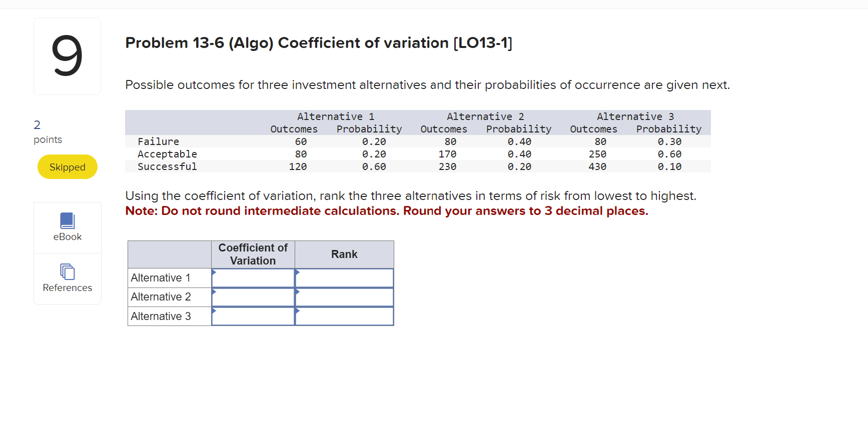Viewport: 868px width, 426px height.
Task: Click the yellow Skipped status badge
Action: point(67,166)
